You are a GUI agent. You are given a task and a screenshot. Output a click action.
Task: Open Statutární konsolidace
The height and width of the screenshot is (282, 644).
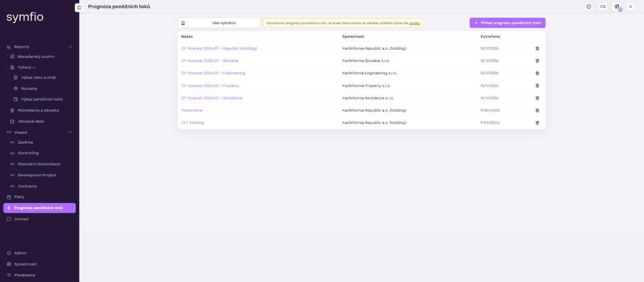pyautogui.click(x=39, y=164)
